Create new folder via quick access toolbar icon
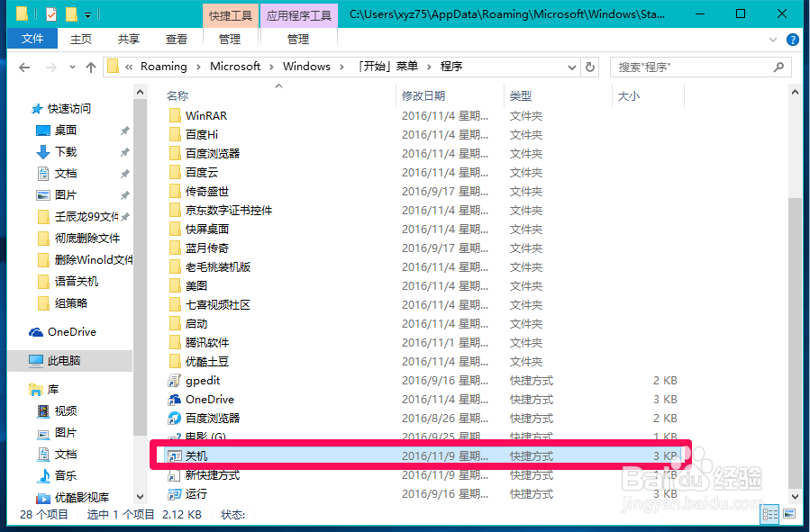This screenshot has height=532, width=810. (70, 14)
